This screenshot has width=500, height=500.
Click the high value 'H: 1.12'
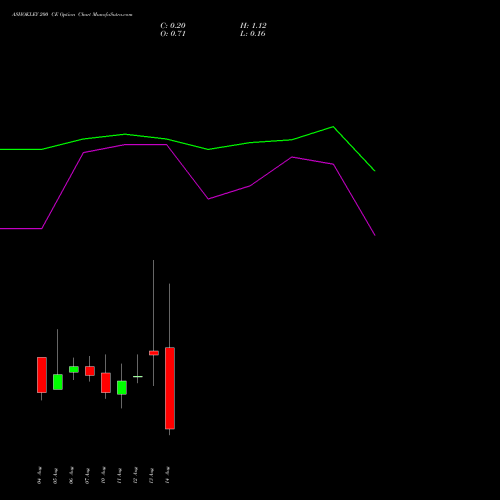[x=253, y=26]
